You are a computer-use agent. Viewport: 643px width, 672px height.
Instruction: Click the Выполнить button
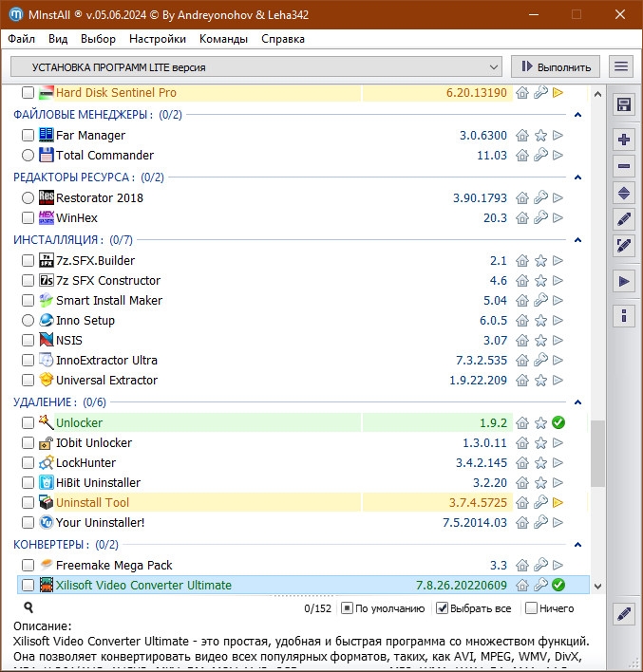(x=556, y=66)
